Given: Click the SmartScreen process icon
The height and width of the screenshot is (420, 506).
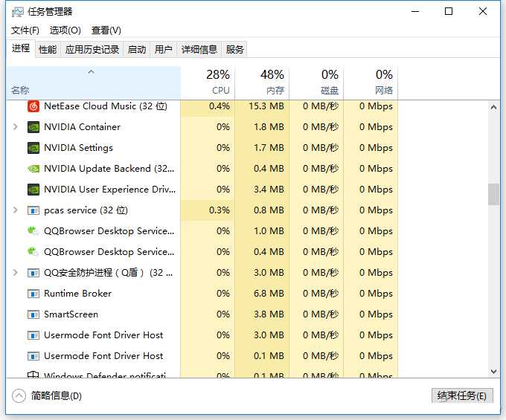Looking at the screenshot, I should [33, 314].
